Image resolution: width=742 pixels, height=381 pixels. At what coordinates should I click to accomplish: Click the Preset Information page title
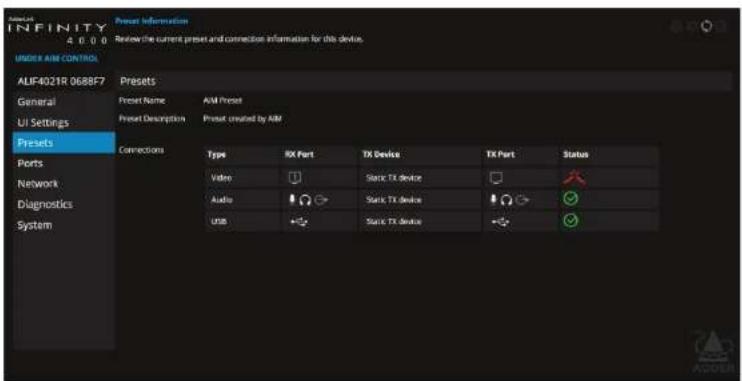(x=151, y=21)
